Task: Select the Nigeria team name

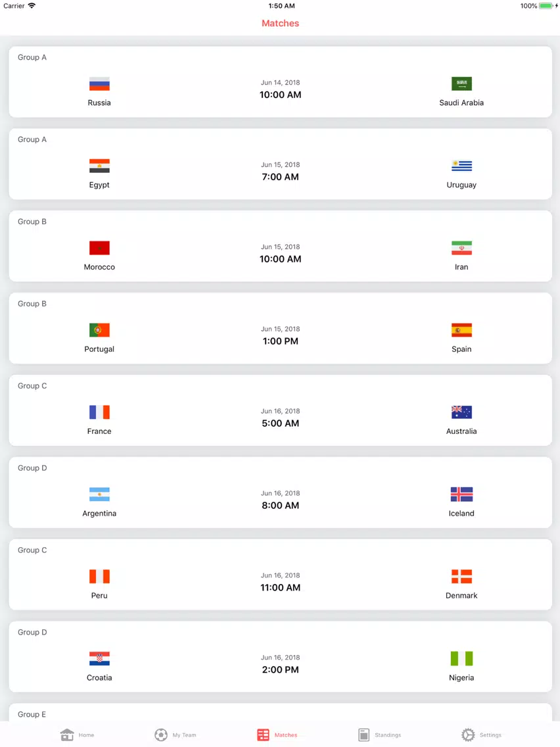Action: pyautogui.click(x=461, y=677)
